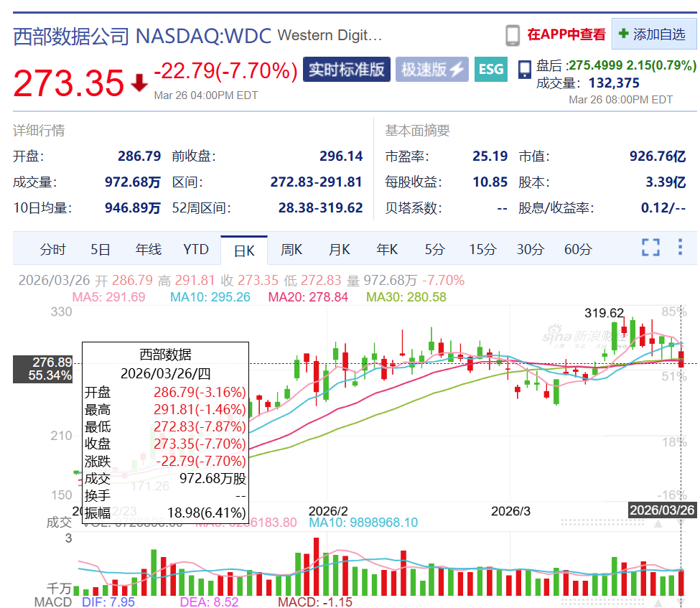Click 添加自选 button
The width and height of the screenshot is (700, 608).
click(x=654, y=34)
